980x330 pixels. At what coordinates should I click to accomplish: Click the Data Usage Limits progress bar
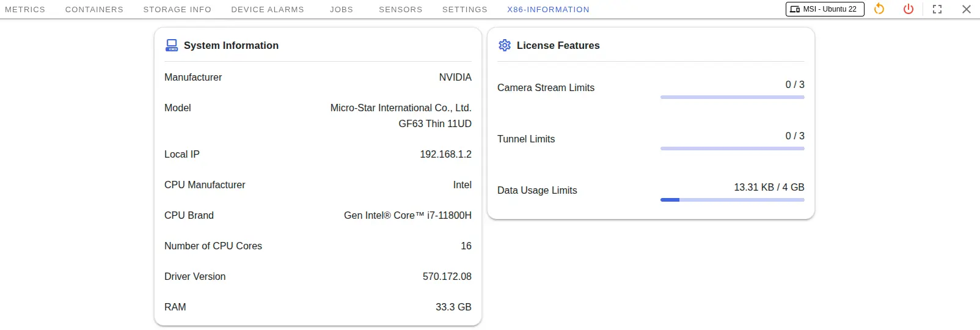[732, 200]
